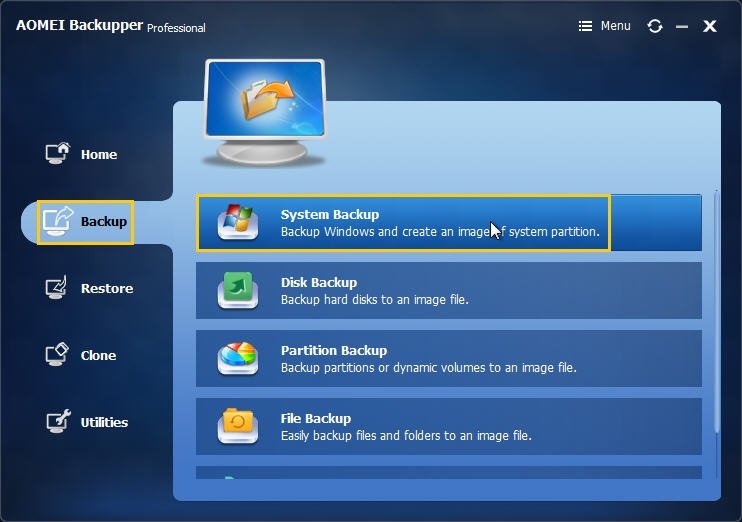Minimize the AOMEI Backupper window

point(682,27)
